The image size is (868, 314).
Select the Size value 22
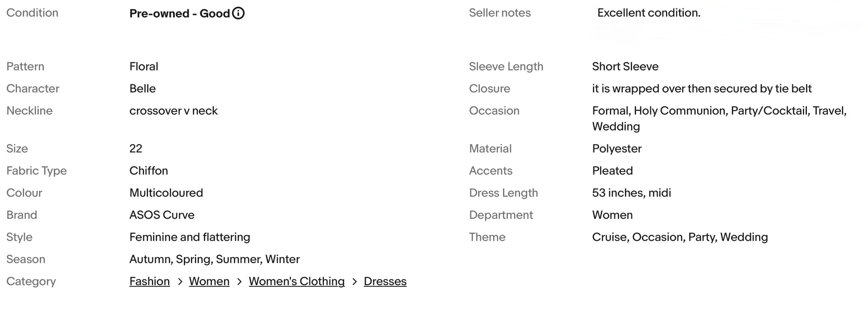pyautogui.click(x=136, y=149)
